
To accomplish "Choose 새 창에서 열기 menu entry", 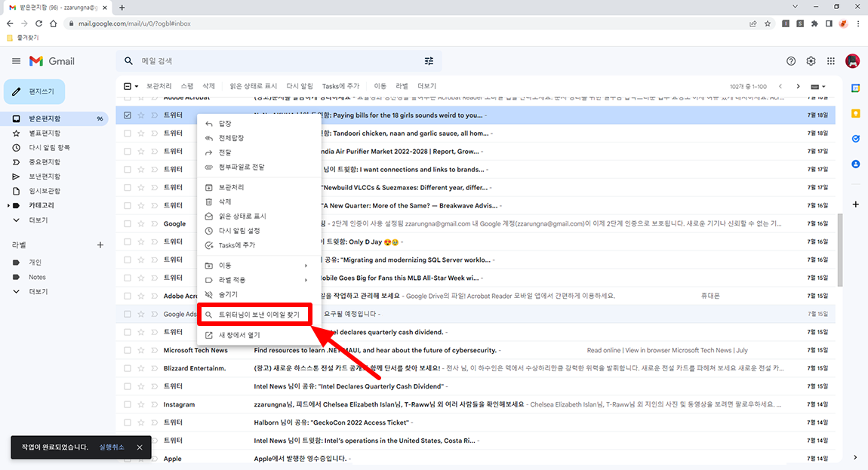I will [259, 335].
